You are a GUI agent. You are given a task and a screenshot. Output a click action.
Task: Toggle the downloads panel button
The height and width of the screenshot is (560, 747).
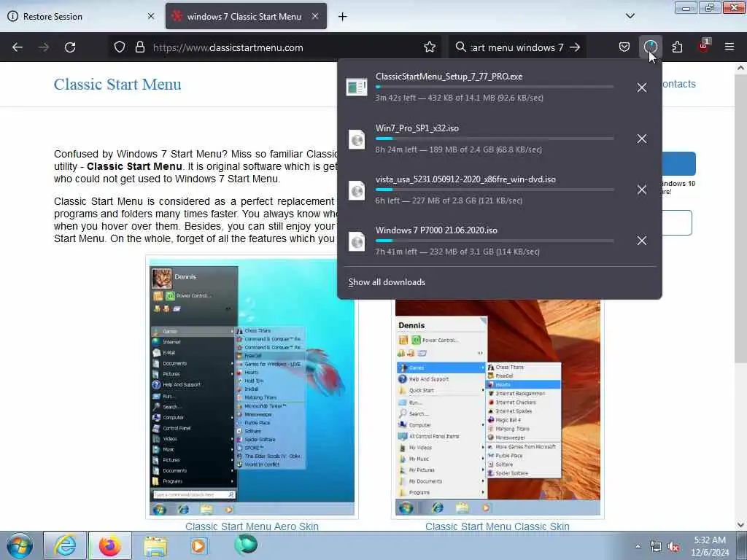[x=650, y=47]
